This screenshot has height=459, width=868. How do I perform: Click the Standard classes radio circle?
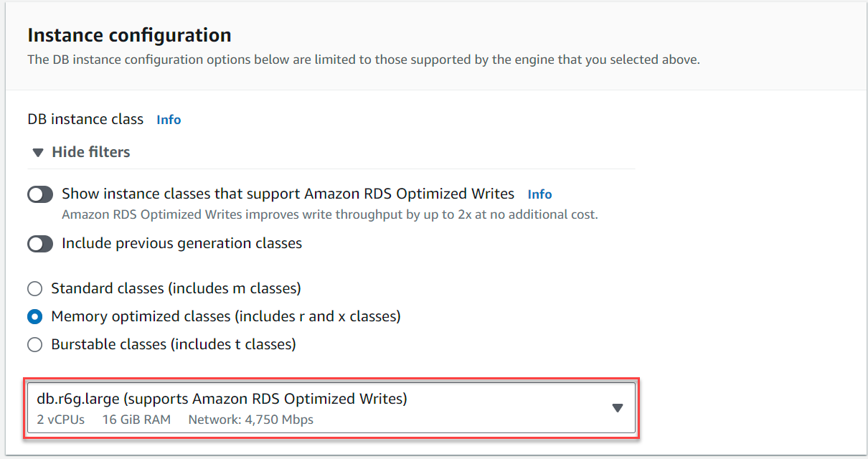[34, 288]
